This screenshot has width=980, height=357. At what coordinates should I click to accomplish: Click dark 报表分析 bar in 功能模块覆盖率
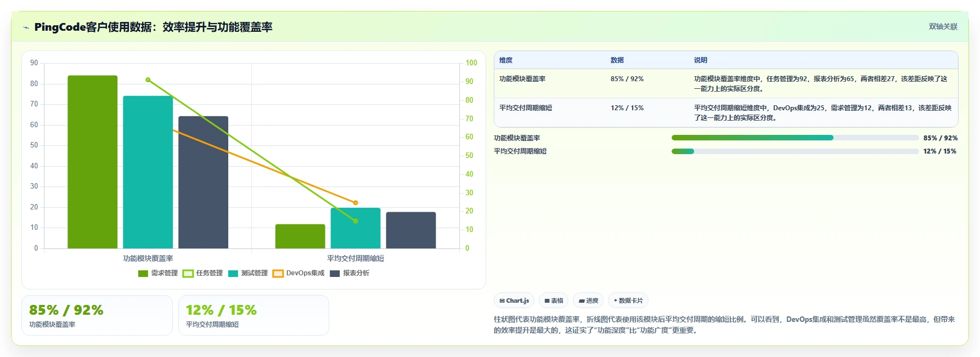pyautogui.click(x=203, y=182)
